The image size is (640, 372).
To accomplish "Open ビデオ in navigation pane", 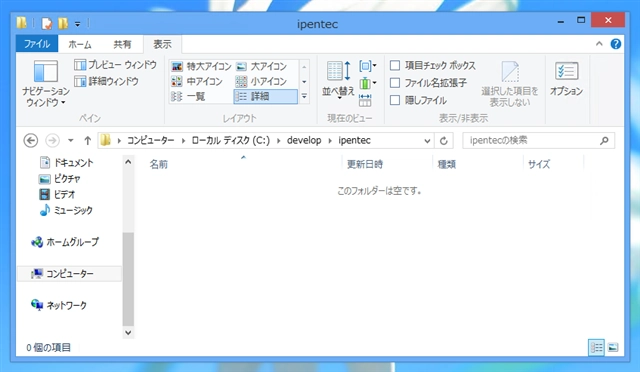I will point(57,194).
